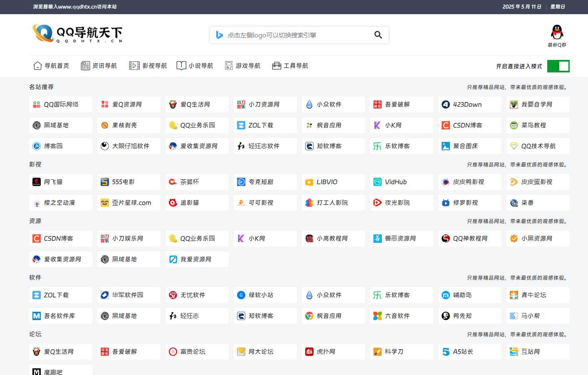Screen dimensions: 588x375
Task: Open the 吾爱破解 link in 名站推荐
Action: tap(402, 104)
